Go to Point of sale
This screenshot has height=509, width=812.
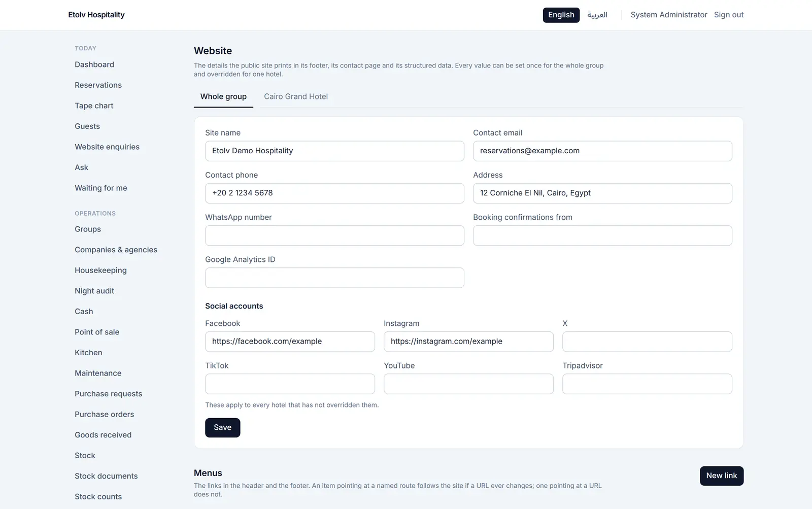[97, 332]
